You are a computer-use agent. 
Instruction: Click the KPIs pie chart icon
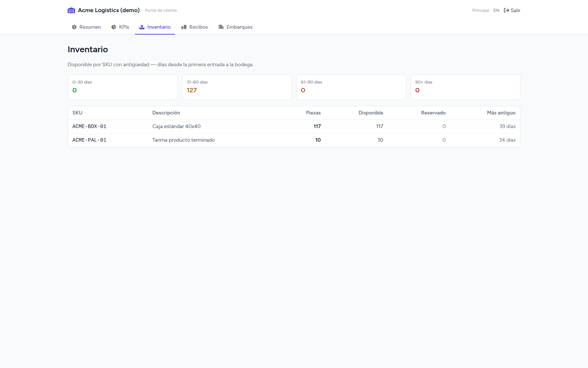click(114, 27)
